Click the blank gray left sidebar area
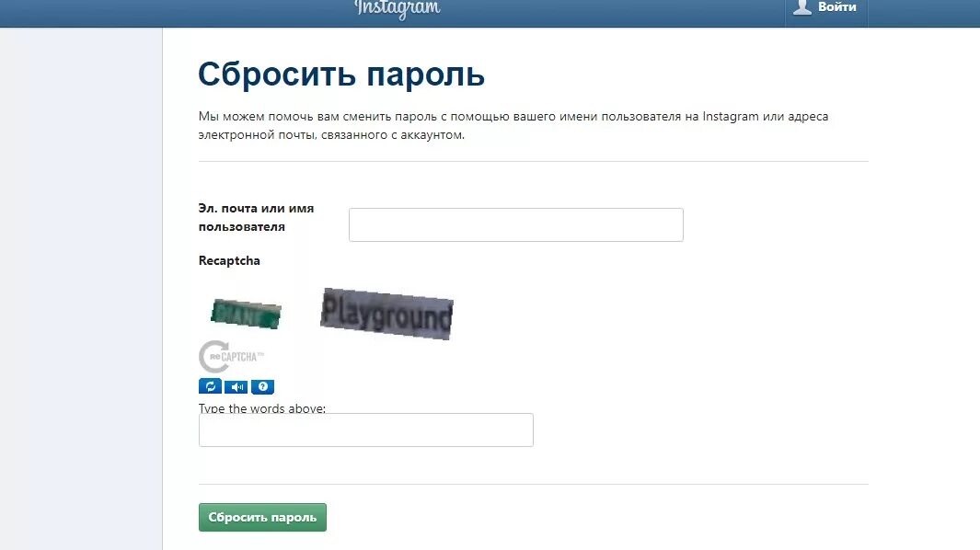980x550 pixels. point(81,289)
